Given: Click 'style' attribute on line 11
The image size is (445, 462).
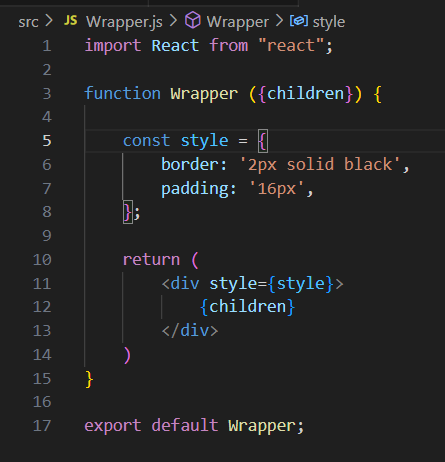Looking at the screenshot, I should coord(233,284).
